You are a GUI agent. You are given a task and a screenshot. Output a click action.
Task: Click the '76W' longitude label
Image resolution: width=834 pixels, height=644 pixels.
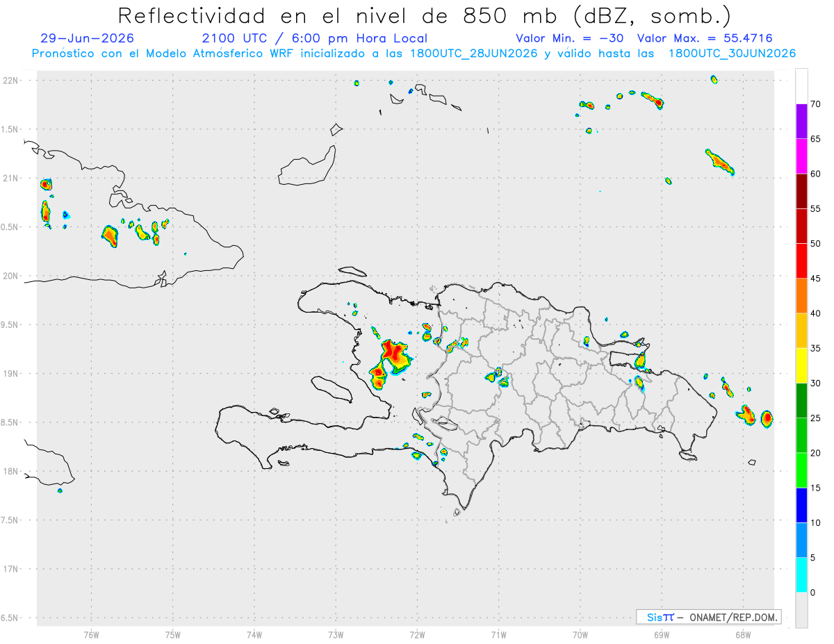coord(91,634)
